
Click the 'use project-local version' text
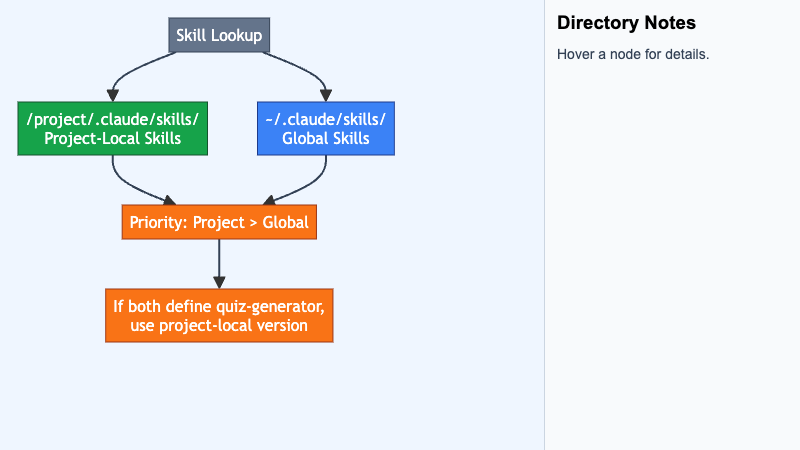click(219, 326)
